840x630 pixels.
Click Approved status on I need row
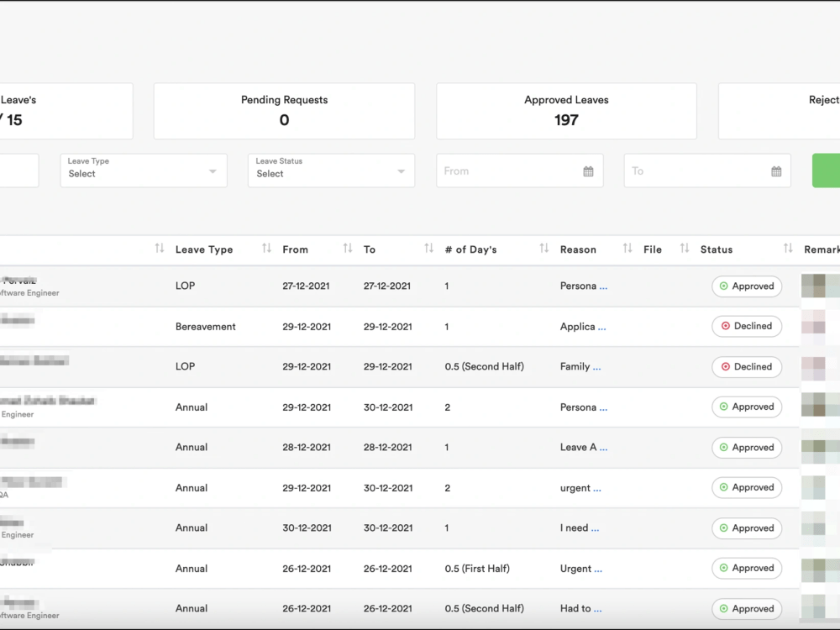click(x=747, y=528)
